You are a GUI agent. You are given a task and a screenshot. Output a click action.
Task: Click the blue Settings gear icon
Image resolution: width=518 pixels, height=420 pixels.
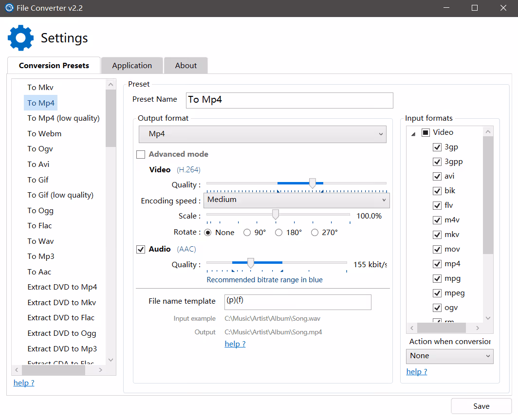(21, 38)
